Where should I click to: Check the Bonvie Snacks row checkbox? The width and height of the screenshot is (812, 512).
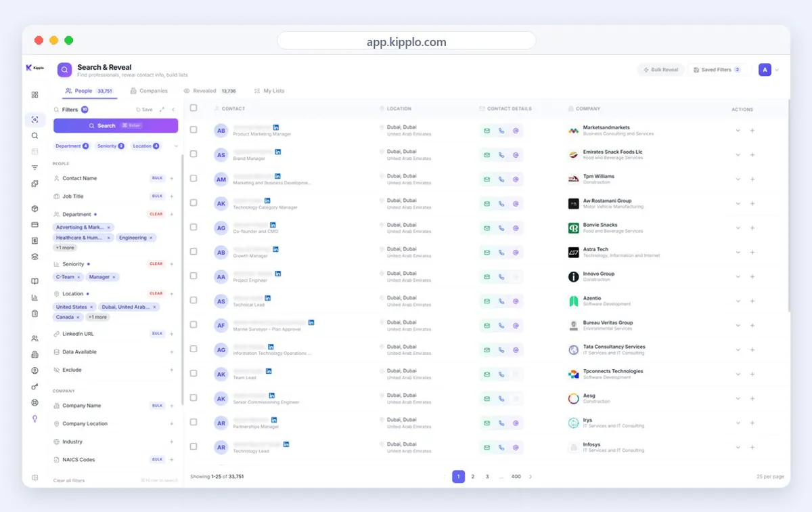(194, 227)
